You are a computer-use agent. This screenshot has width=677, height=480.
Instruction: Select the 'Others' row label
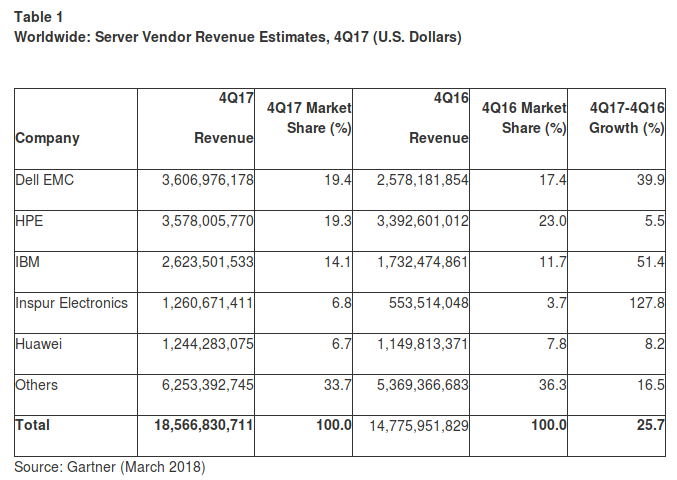click(x=36, y=385)
